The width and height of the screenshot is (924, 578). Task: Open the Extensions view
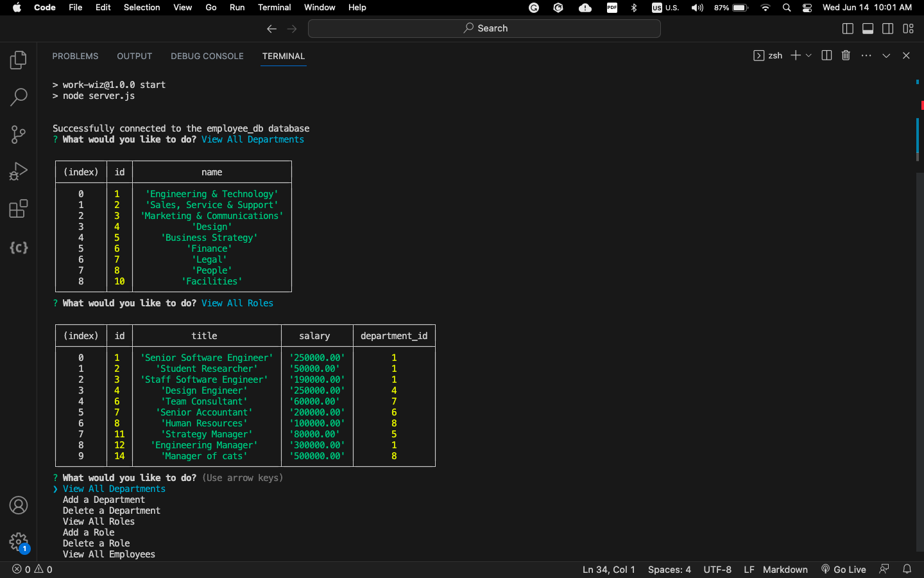click(x=19, y=209)
